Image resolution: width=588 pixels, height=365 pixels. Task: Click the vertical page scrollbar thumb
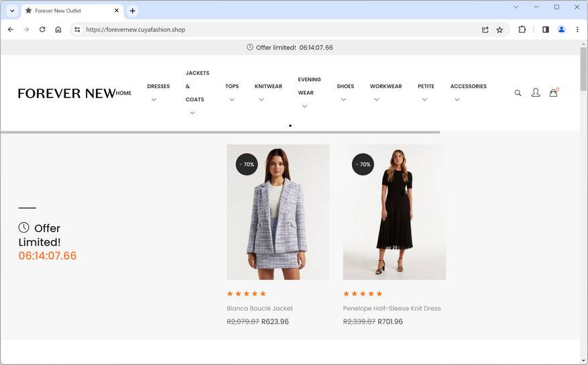pyautogui.click(x=583, y=69)
